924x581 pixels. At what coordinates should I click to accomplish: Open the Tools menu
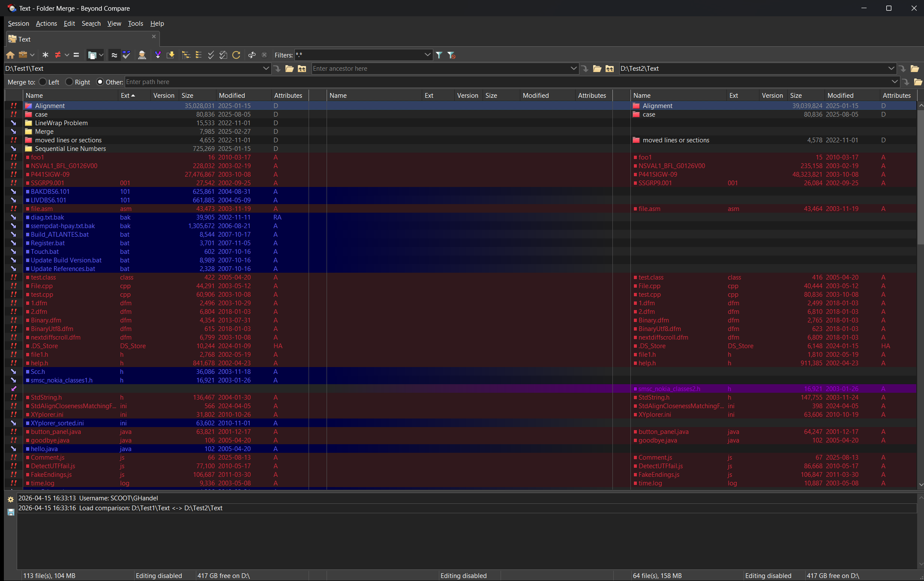point(135,24)
